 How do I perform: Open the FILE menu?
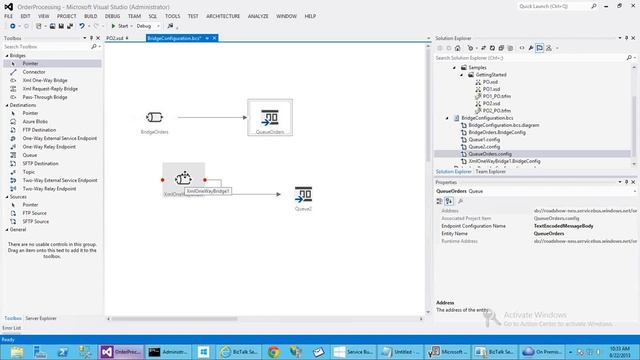9,16
